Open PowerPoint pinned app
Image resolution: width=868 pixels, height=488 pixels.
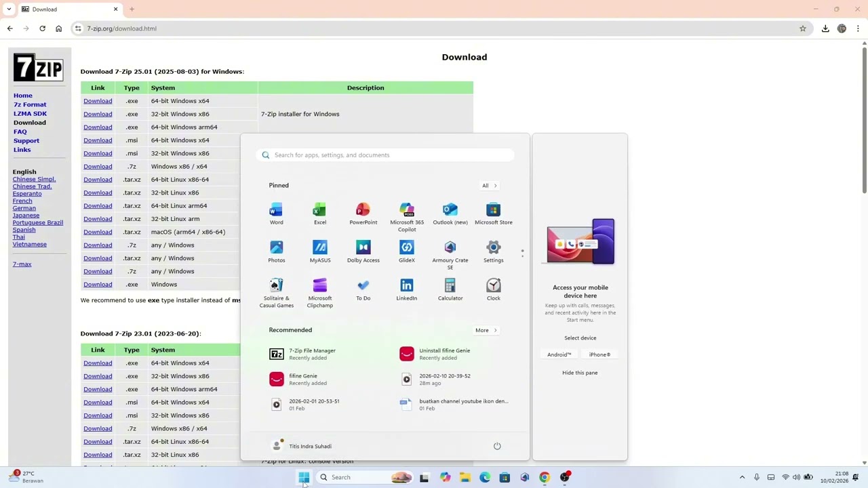(x=363, y=213)
